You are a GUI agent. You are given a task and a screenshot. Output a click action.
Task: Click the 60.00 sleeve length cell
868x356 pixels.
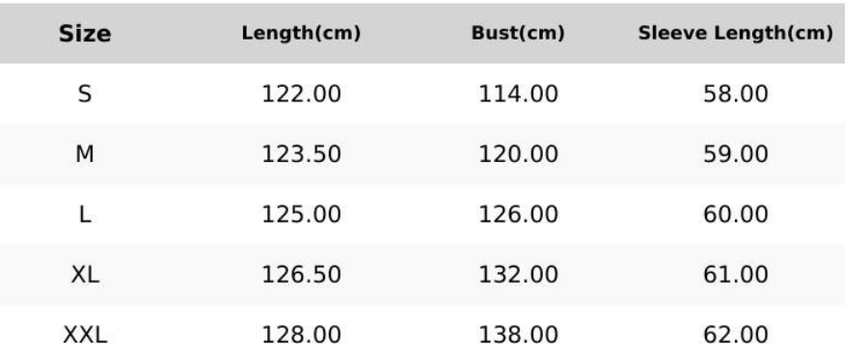pos(735,214)
